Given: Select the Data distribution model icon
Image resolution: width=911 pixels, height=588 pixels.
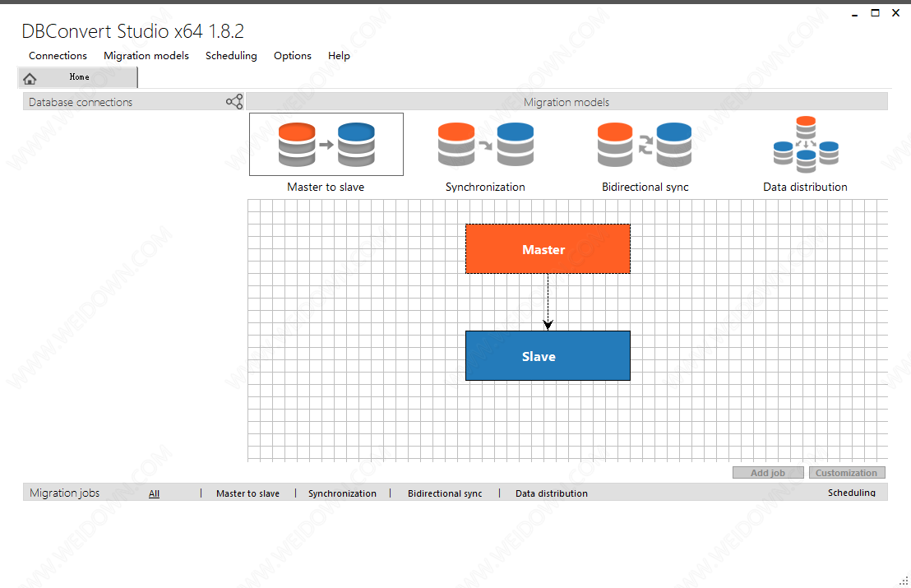Looking at the screenshot, I should point(806,144).
